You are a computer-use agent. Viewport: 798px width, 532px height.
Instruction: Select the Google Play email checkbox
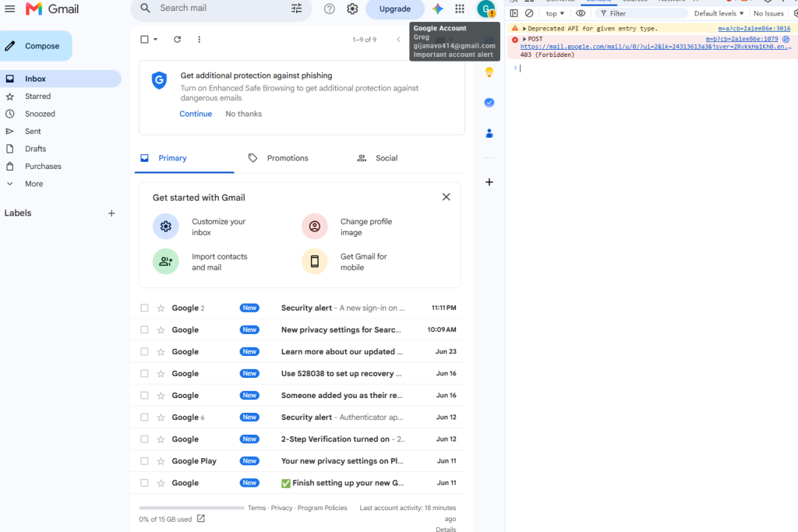(144, 461)
